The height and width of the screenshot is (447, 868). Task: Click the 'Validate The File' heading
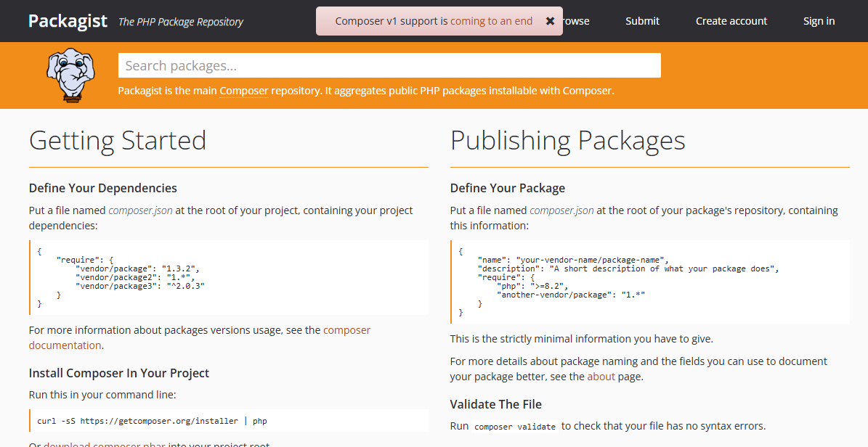click(x=496, y=404)
